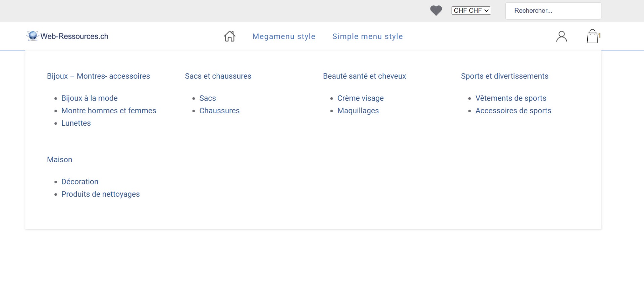Go to Bijoux à la mode

tap(89, 98)
